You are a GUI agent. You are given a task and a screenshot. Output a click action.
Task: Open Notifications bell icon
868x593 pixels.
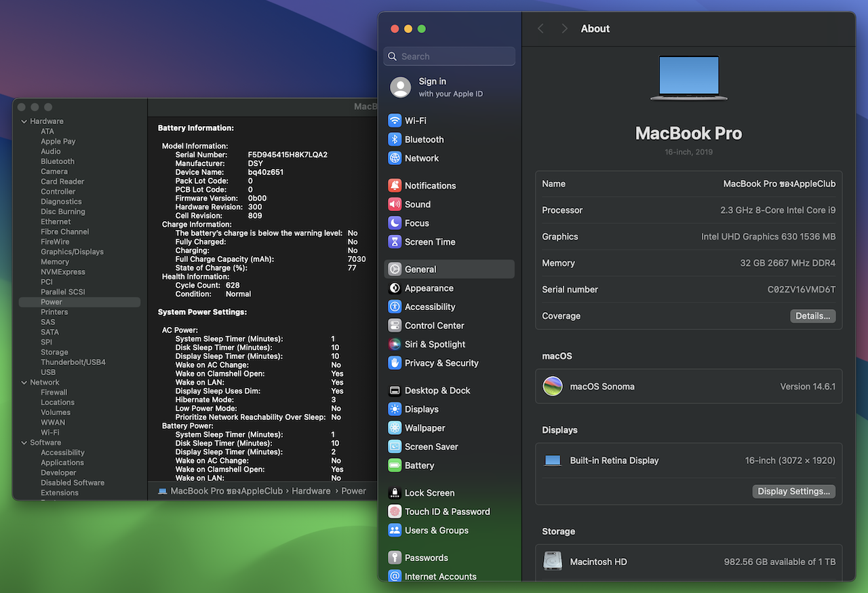coord(395,185)
